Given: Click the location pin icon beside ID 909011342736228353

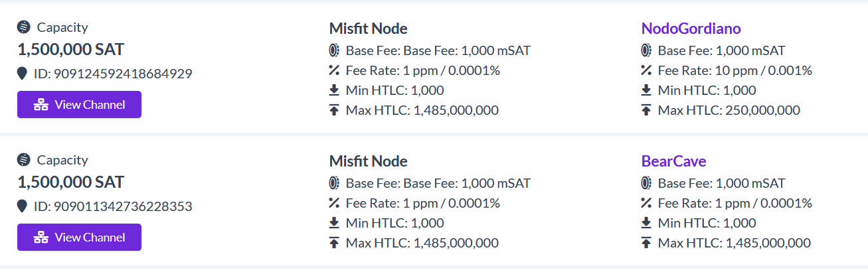Looking at the screenshot, I should [23, 206].
